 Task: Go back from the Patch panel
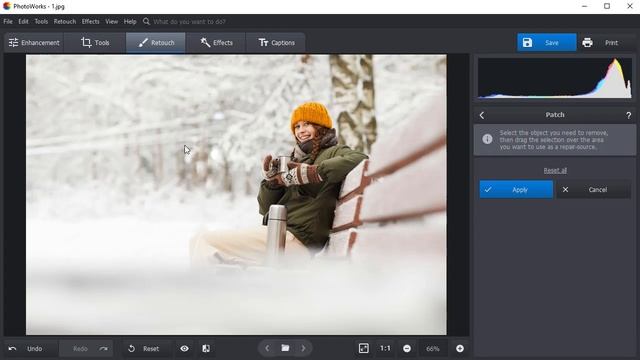click(x=482, y=116)
